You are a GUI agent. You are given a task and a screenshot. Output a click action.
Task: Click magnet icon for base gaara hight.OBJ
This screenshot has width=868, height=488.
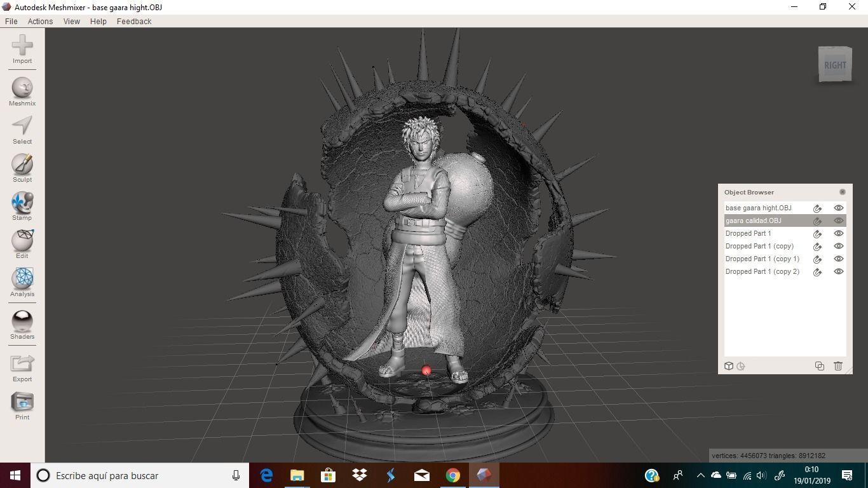[818, 208]
